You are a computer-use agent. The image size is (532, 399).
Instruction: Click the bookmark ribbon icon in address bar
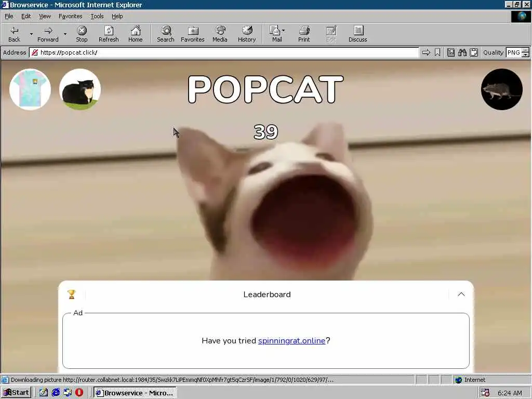click(437, 52)
